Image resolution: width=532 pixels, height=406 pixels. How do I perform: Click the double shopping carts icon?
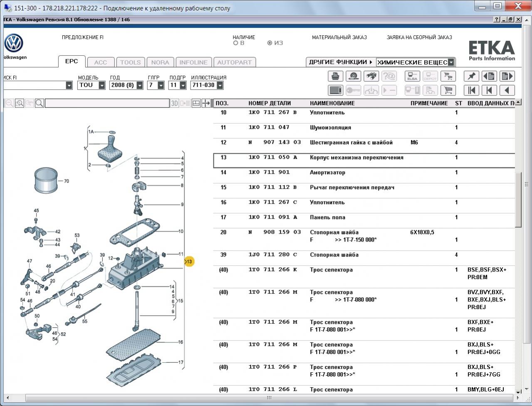pyautogui.click(x=448, y=76)
